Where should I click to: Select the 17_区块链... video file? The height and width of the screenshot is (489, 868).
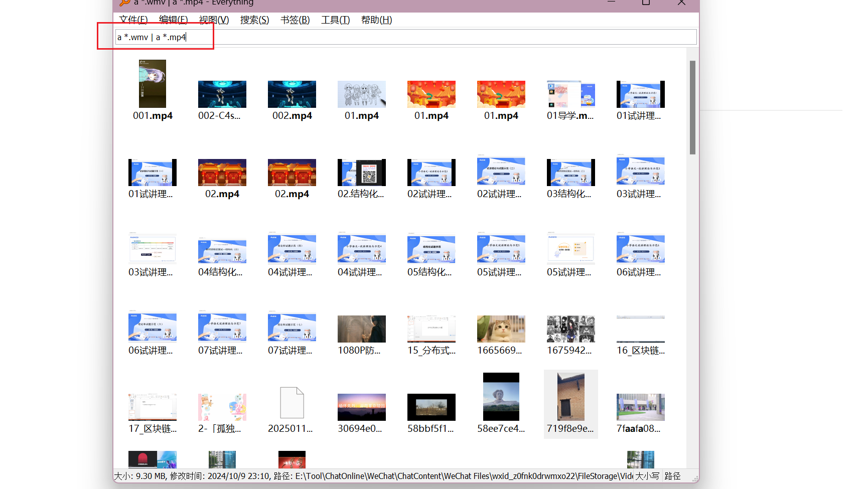[153, 413]
